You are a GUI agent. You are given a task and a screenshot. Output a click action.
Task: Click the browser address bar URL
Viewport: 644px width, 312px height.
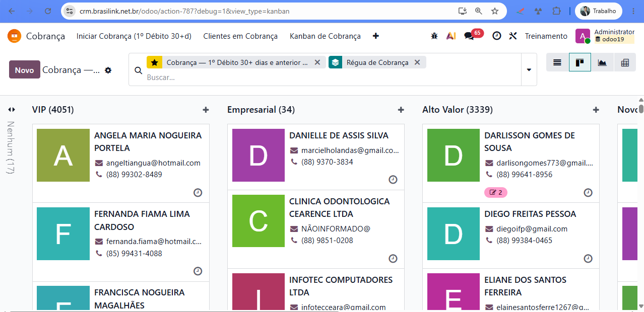184,11
